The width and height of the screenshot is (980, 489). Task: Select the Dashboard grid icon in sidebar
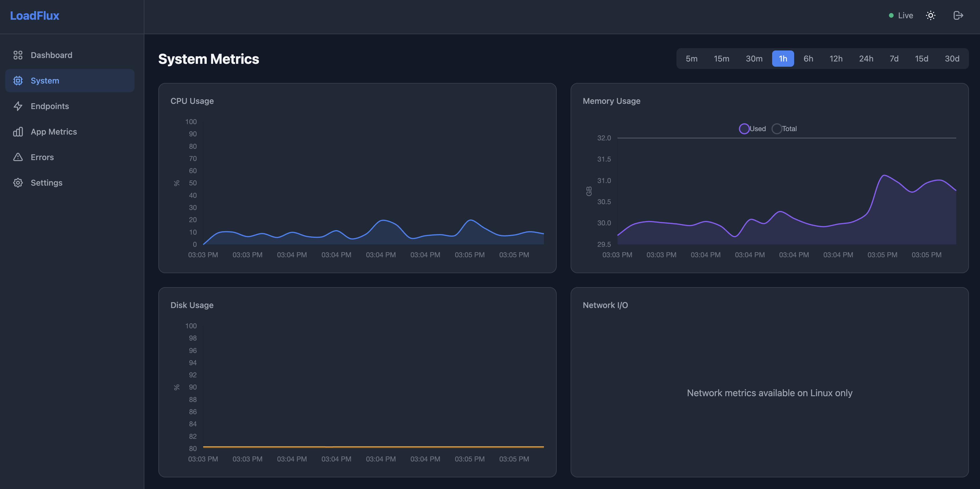(18, 55)
